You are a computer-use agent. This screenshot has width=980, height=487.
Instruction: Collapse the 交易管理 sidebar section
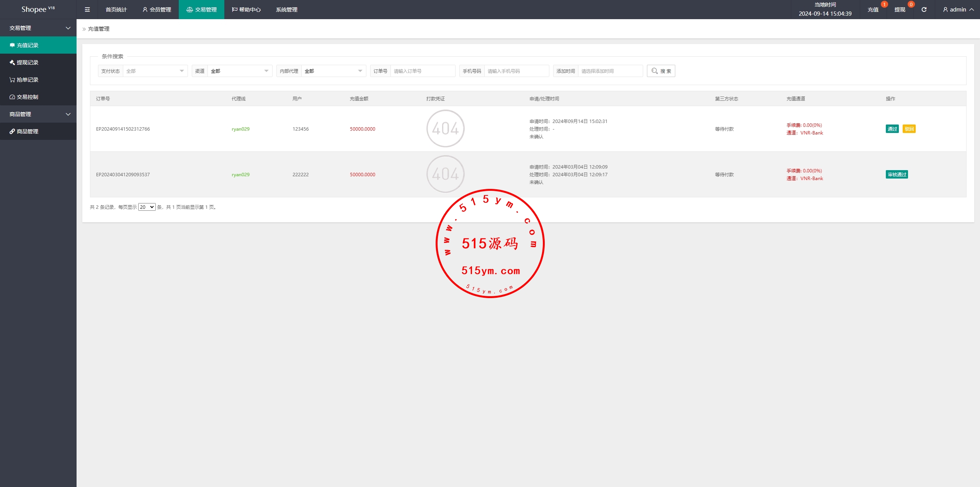coord(38,28)
